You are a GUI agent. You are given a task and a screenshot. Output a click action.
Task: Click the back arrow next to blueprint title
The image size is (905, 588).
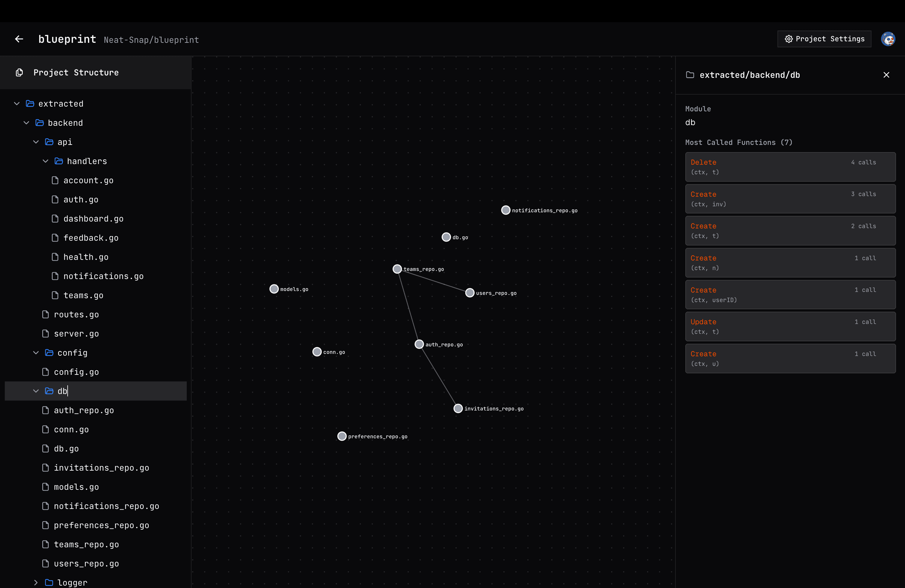point(19,39)
